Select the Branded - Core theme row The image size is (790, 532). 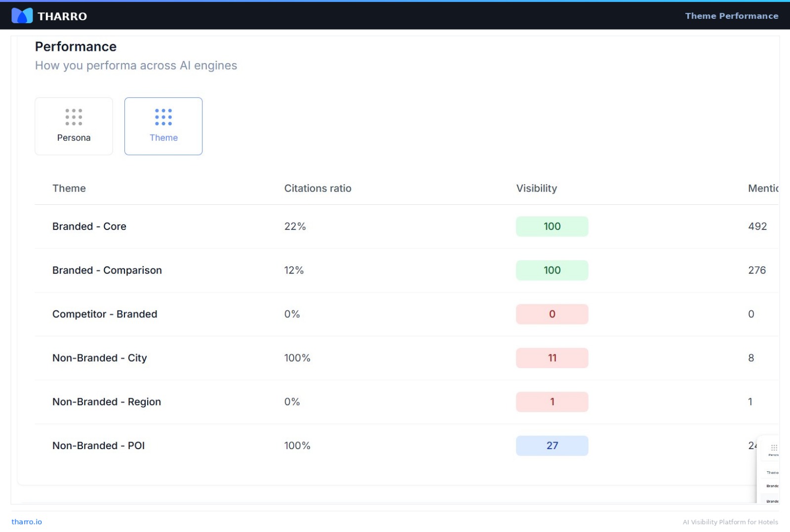click(89, 227)
